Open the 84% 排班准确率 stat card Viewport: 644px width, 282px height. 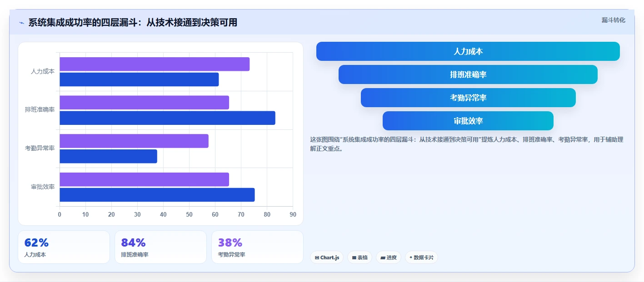[160, 247]
